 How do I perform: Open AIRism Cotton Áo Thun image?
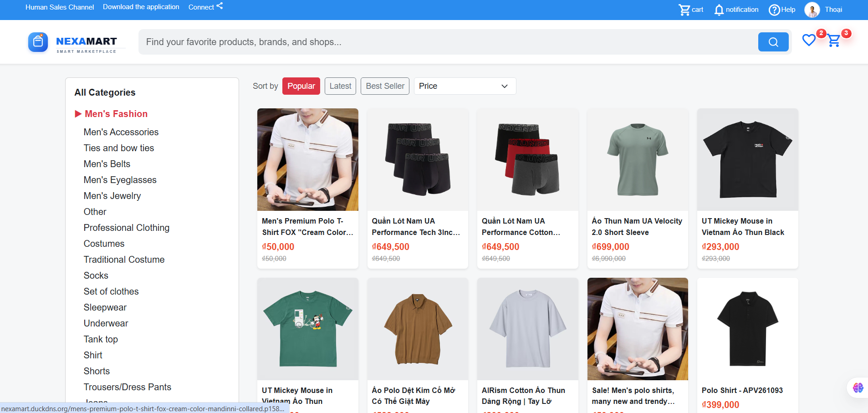[x=528, y=329]
